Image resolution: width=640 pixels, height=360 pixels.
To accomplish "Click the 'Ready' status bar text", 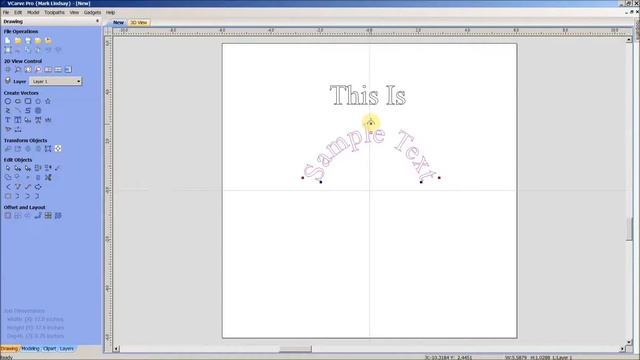I will click(x=7, y=357).
